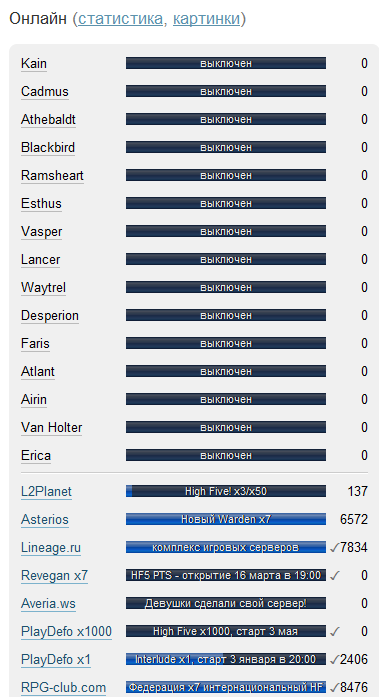Click the checkmark icon beside 2406 count
The height and width of the screenshot is (697, 379).
pyautogui.click(x=334, y=660)
